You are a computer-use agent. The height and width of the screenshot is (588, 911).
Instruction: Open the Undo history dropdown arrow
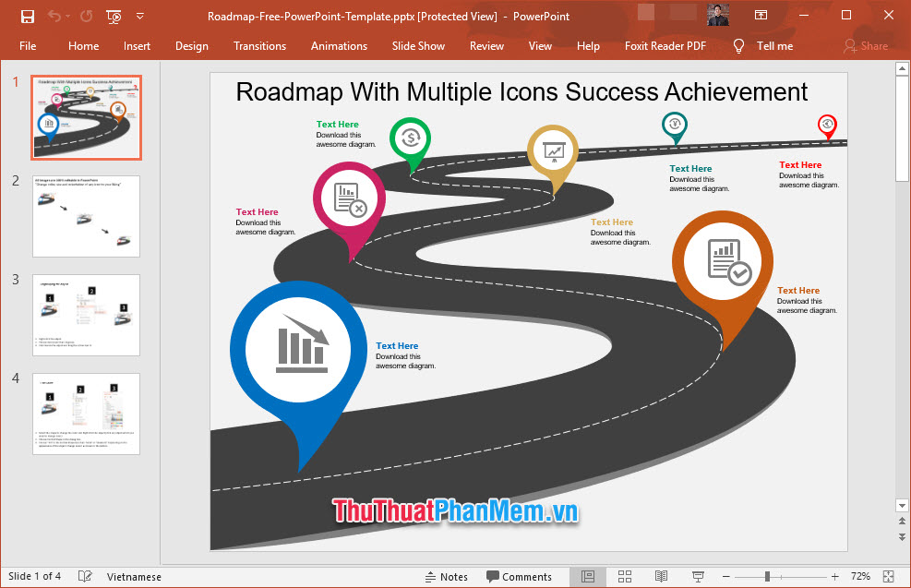[x=66, y=16]
